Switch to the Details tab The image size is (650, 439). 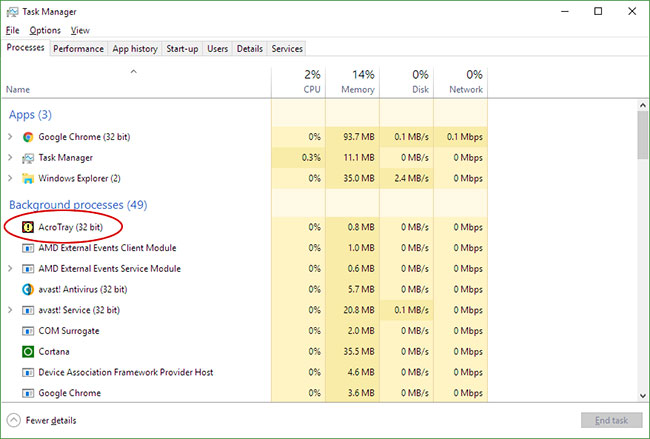coord(250,49)
